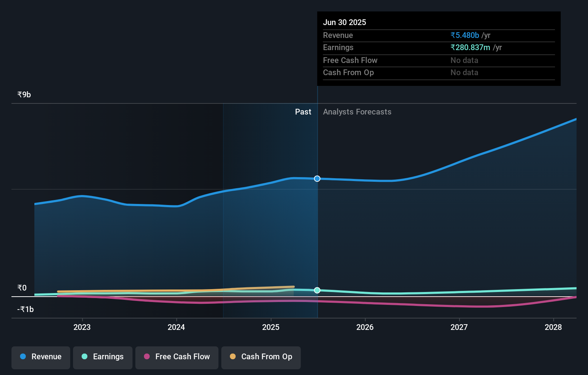Open the Jun 30 2025 tooltip header

[x=345, y=22]
